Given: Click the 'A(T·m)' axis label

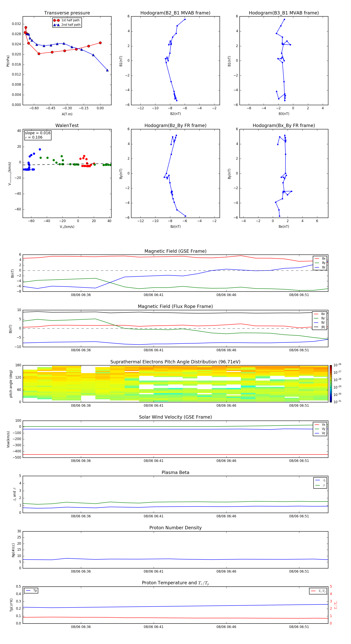Looking at the screenshot, I should 67,114.
